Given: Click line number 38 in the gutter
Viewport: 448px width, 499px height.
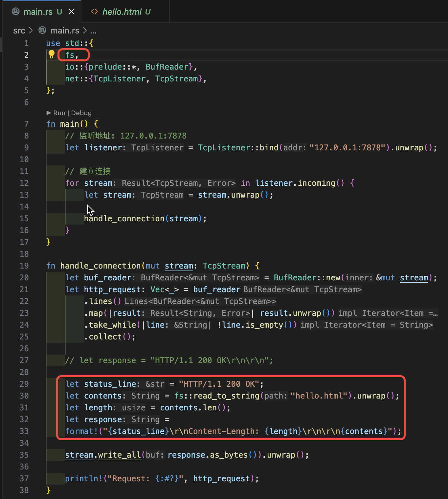Looking at the screenshot, I should (24, 490).
